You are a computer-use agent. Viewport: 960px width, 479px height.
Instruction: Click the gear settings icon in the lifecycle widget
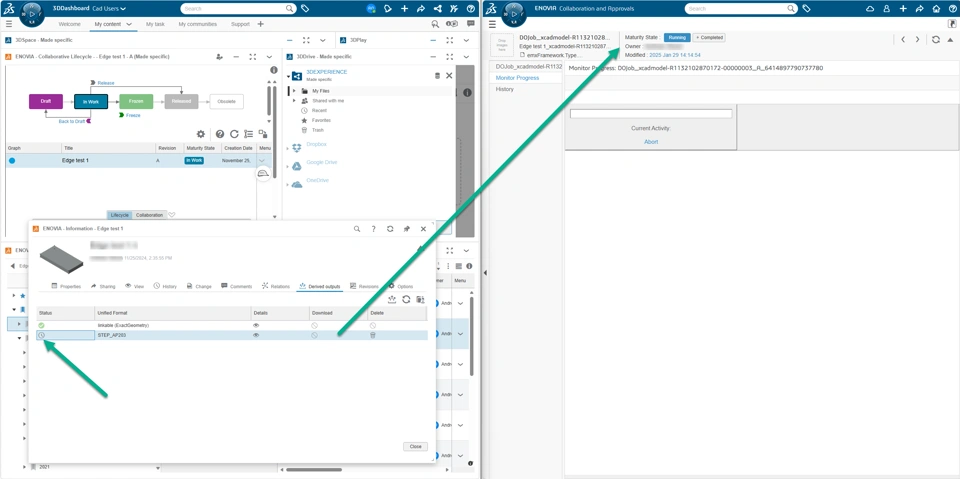click(x=200, y=134)
